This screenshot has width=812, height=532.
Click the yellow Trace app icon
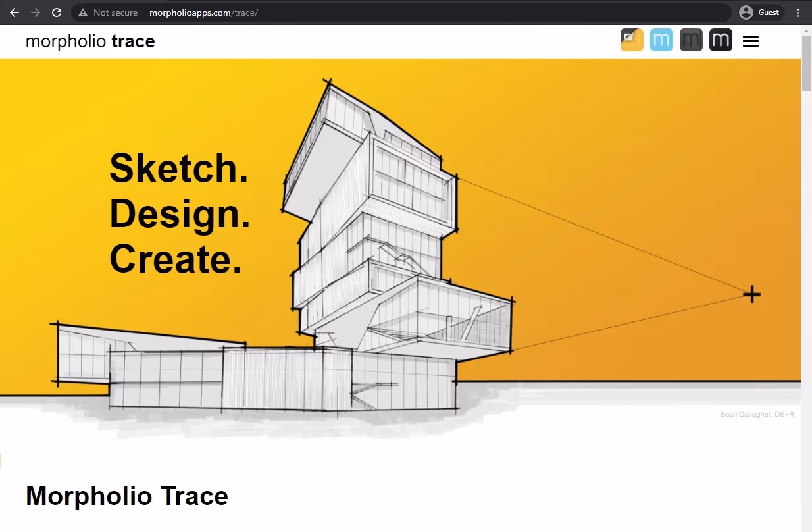[x=632, y=40]
